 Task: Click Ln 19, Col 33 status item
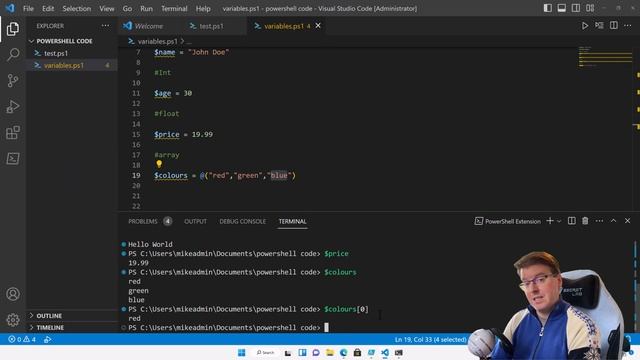[430, 339]
